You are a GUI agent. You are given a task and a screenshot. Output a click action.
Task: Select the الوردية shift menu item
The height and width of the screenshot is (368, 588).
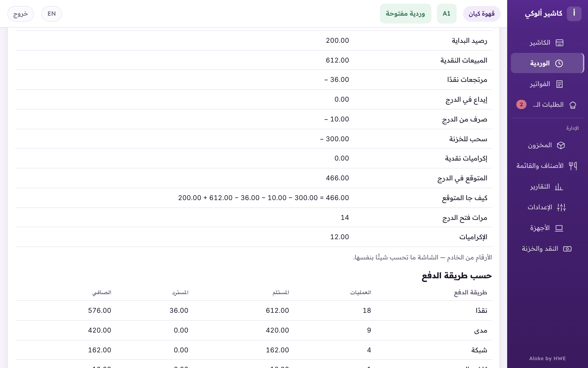[547, 63]
